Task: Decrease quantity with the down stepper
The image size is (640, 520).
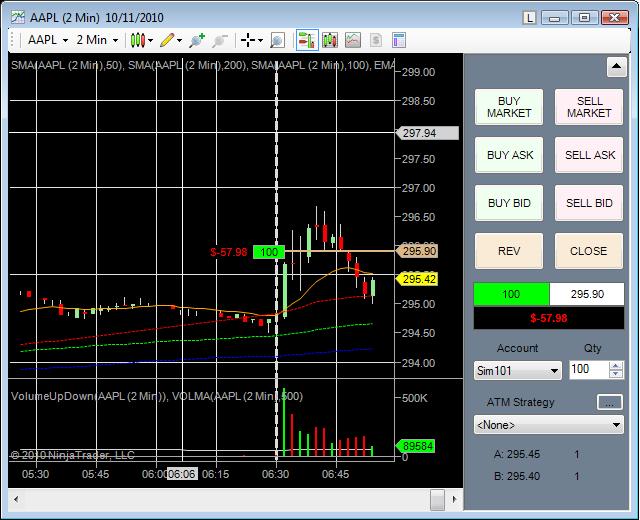Action: click(x=616, y=374)
